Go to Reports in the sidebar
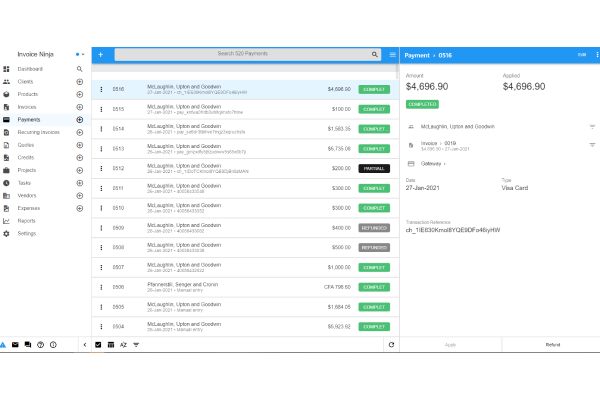Viewport: 600px width, 400px height. 27,221
